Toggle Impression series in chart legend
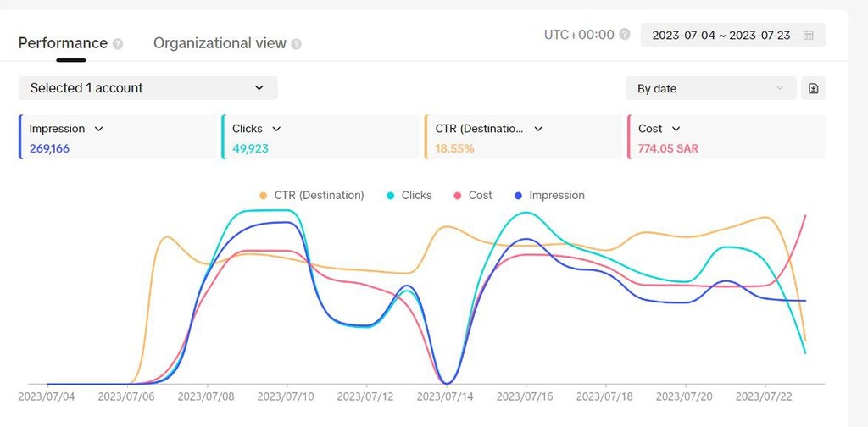868x427 pixels. click(x=549, y=195)
